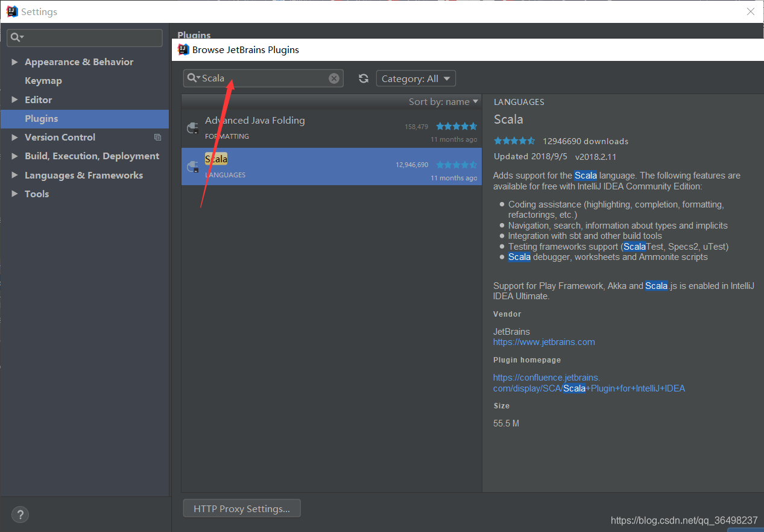
Task: Select Editor label in settings tree
Action: click(39, 100)
